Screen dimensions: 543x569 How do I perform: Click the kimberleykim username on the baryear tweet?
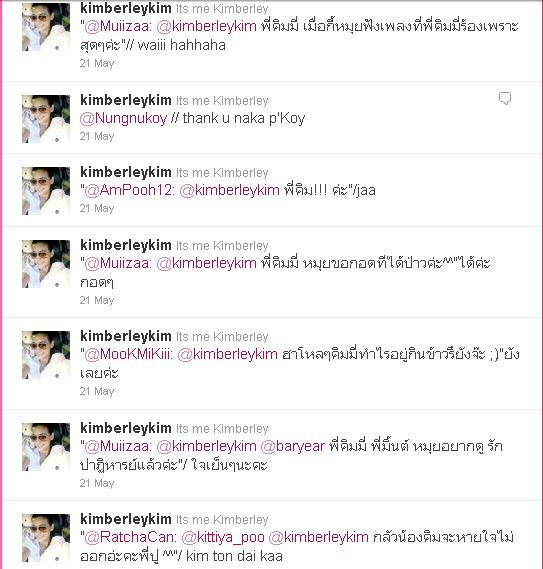(x=126, y=428)
